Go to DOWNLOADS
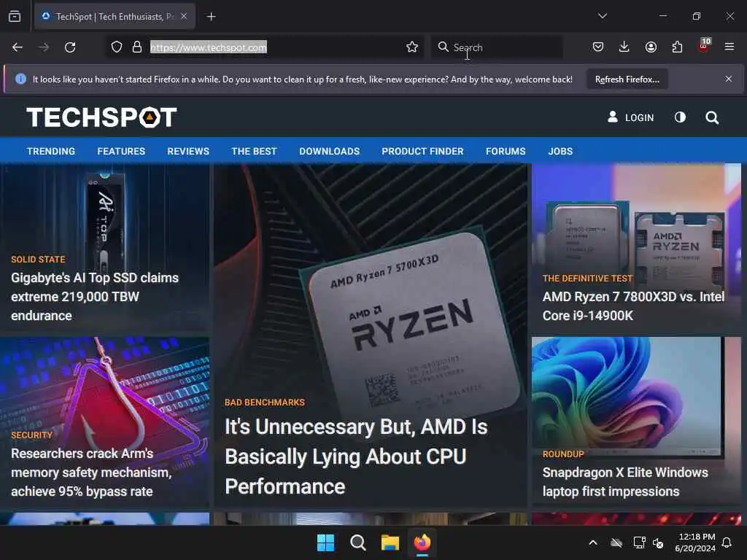 point(329,152)
